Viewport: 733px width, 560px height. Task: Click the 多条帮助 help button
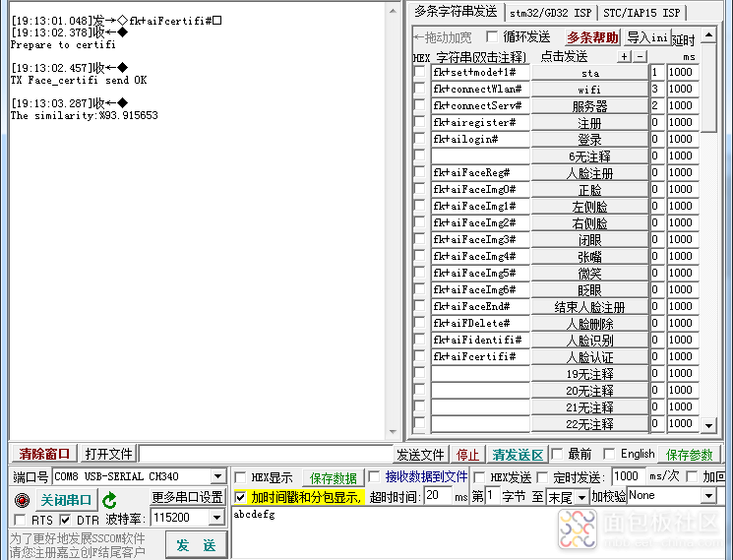pyautogui.click(x=592, y=37)
